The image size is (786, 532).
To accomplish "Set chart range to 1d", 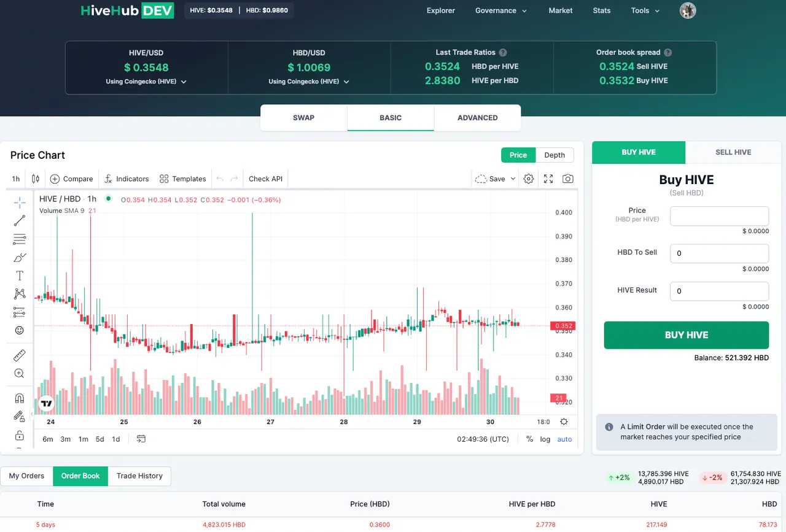I will point(115,439).
